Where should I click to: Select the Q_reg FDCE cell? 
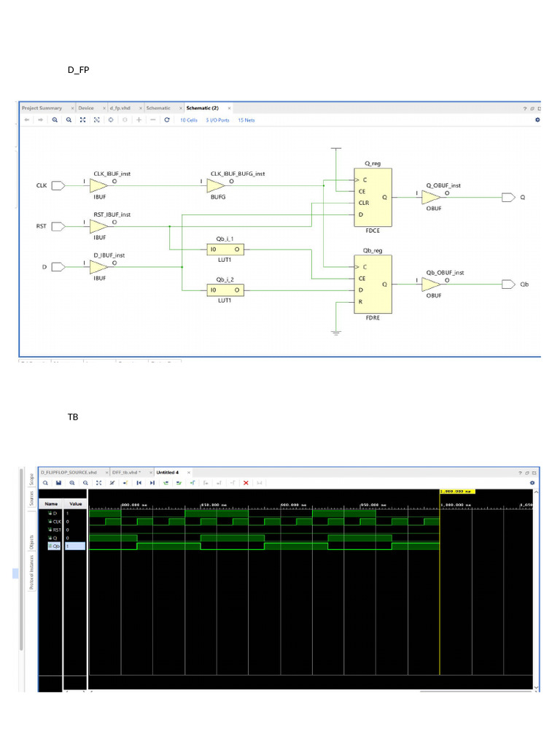click(373, 197)
